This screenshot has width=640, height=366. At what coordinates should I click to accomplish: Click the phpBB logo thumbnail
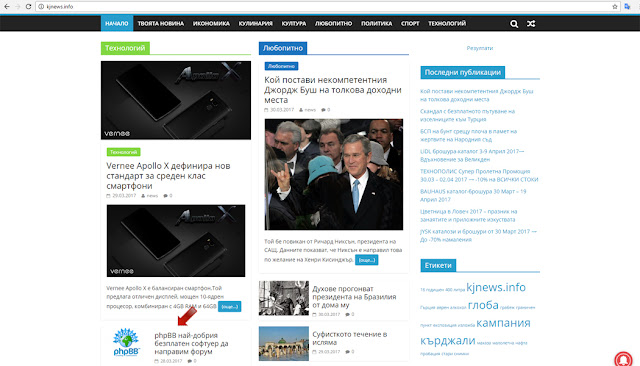(x=126, y=342)
